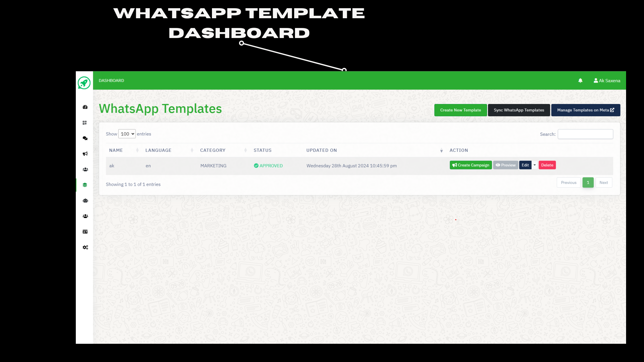
Task: Expand the caret dropdown next to Edit
Action: pos(535,165)
